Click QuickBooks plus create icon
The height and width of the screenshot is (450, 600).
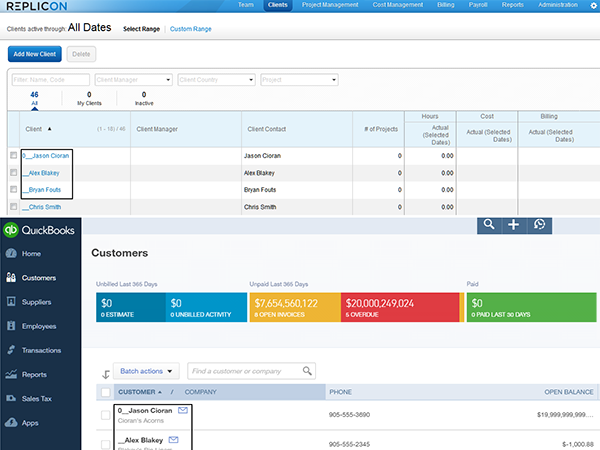pos(513,225)
